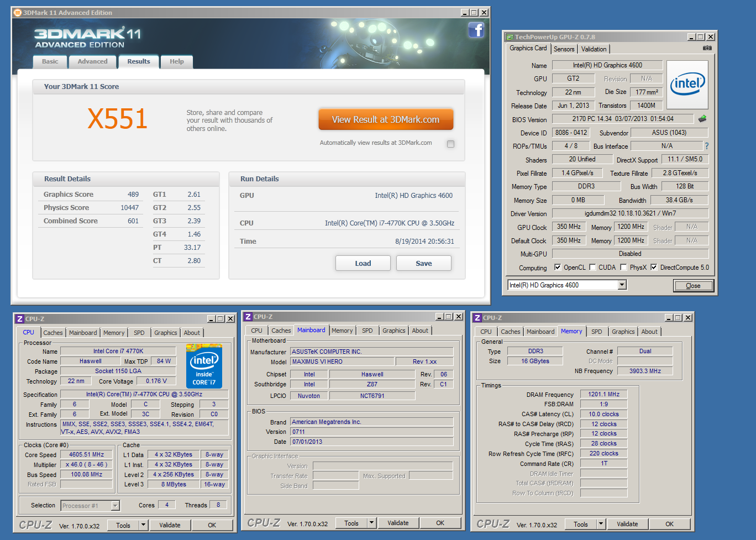The image size is (756, 540).
Task: Click the Model field MAXIMUS VI HERO
Action: [343, 361]
